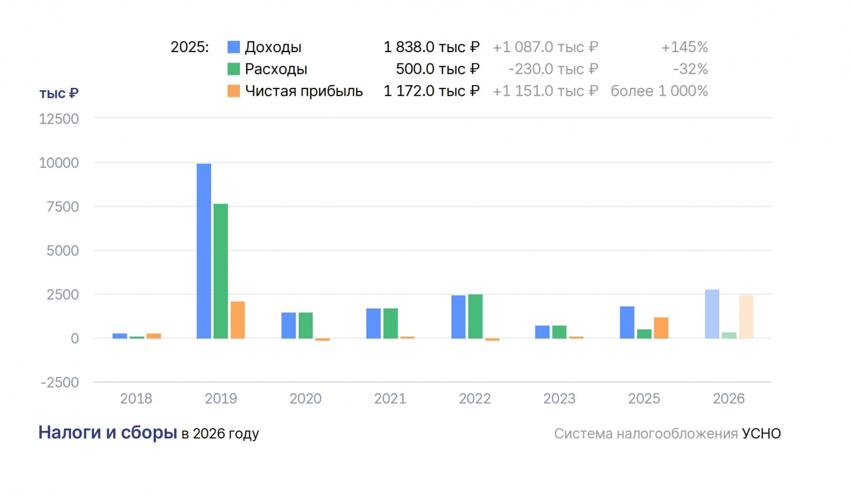The height and width of the screenshot is (504, 851).
Task: Click the 2023 axis year label
Action: 559,399
